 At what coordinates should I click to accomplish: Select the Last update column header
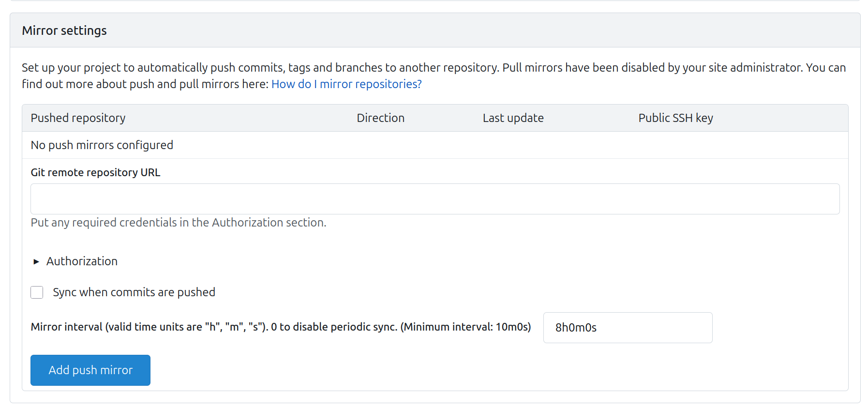tap(513, 118)
